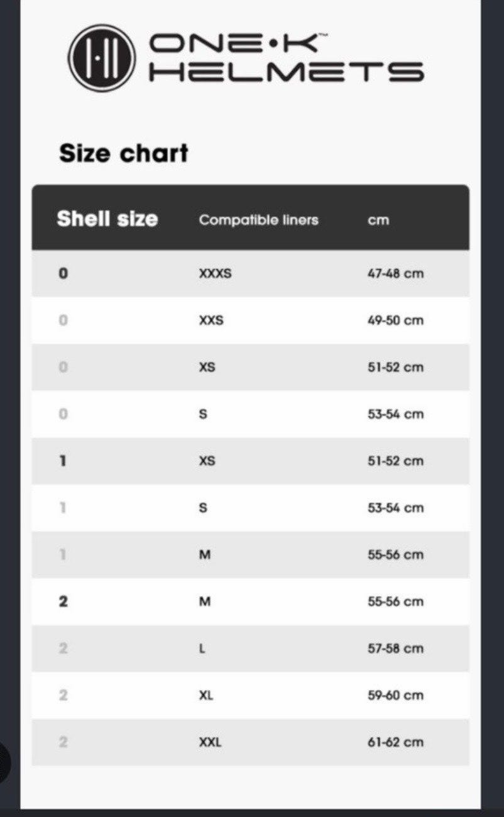Select the XXXS liner cell
The height and width of the screenshot is (817, 504).
click(215, 274)
